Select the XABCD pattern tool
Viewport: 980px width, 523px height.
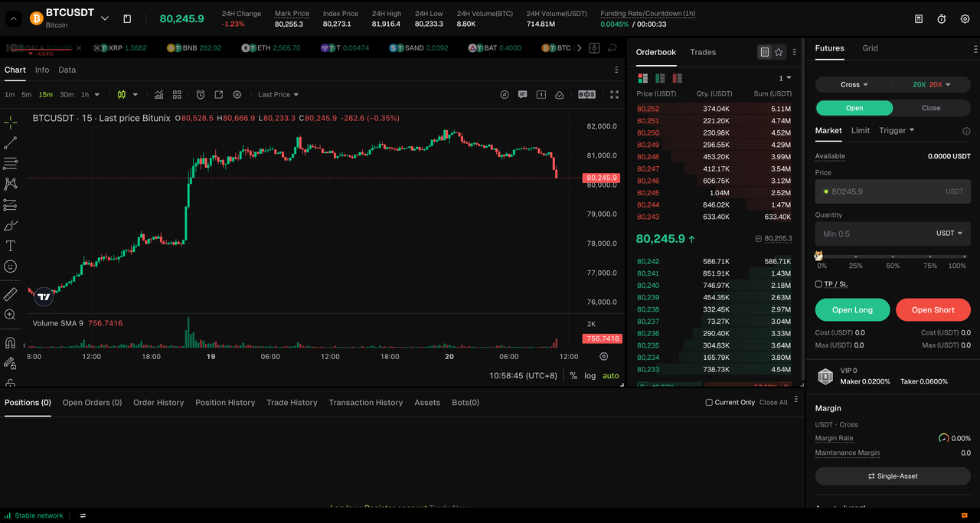11,184
